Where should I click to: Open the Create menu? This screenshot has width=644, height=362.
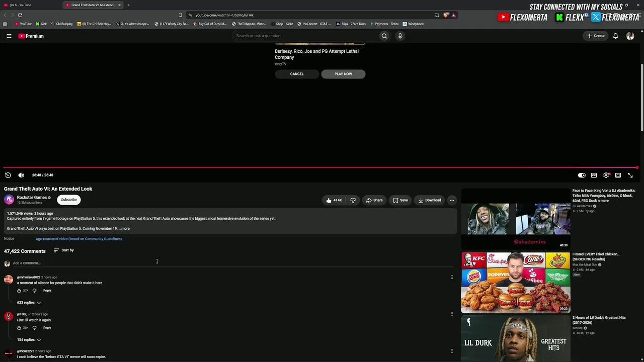tap(596, 36)
